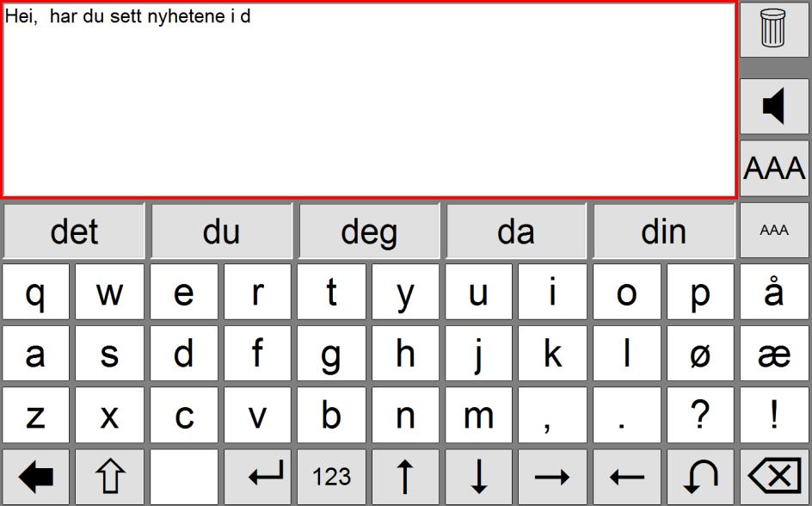The width and height of the screenshot is (812, 506).
Task: Tap the blank space bar key
Action: click(x=184, y=477)
